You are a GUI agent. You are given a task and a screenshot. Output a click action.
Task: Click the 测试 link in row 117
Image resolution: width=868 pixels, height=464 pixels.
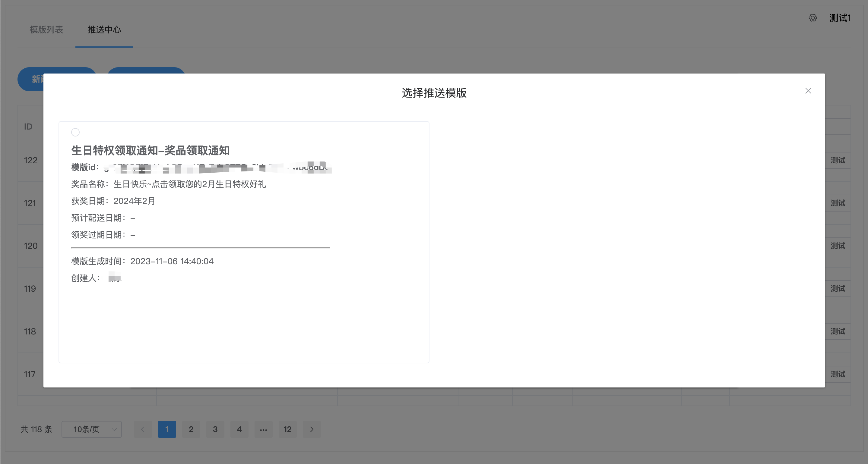(x=838, y=374)
